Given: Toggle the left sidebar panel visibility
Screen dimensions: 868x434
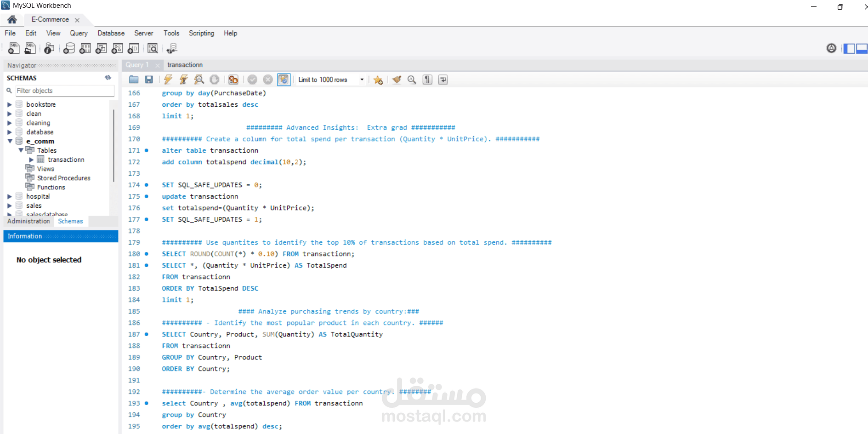Looking at the screenshot, I should [x=849, y=48].
